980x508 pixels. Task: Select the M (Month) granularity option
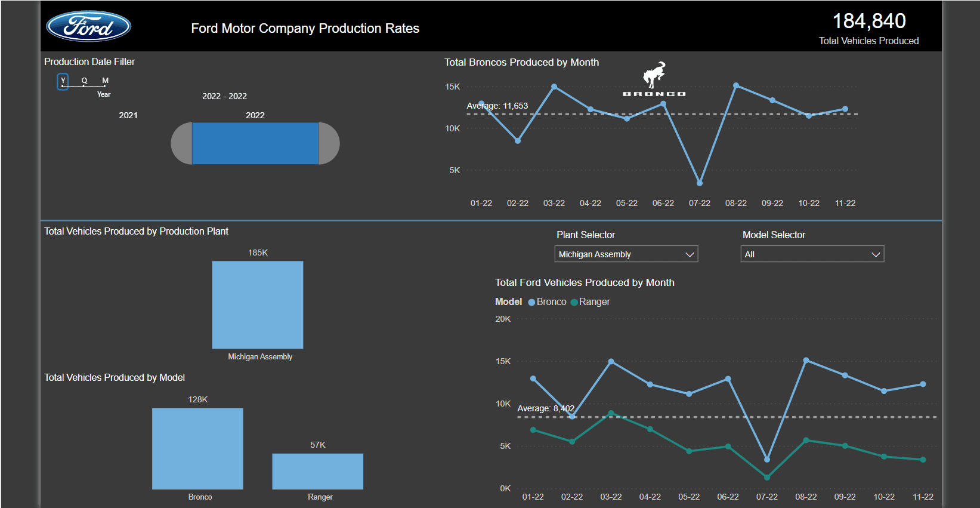[105, 81]
